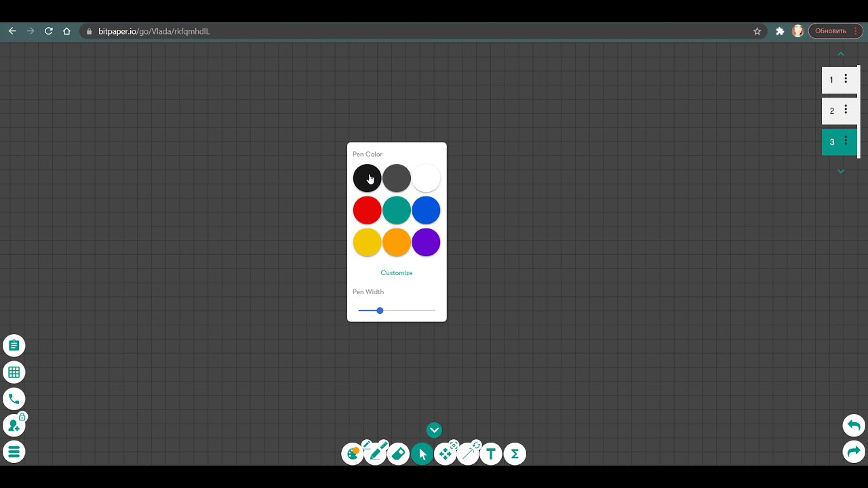Toggle the grid sidebar icon

14,372
